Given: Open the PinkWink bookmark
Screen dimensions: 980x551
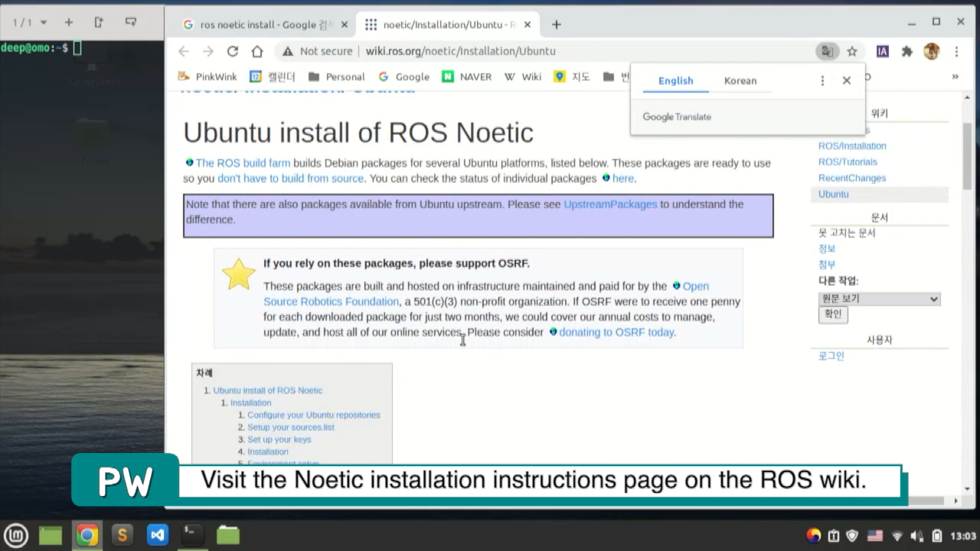Looking at the screenshot, I should coord(207,77).
